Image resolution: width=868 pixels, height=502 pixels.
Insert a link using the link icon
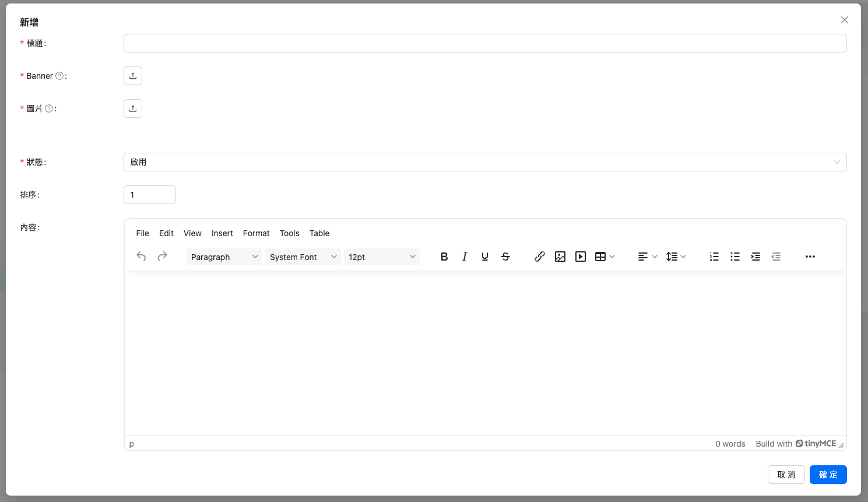(540, 257)
